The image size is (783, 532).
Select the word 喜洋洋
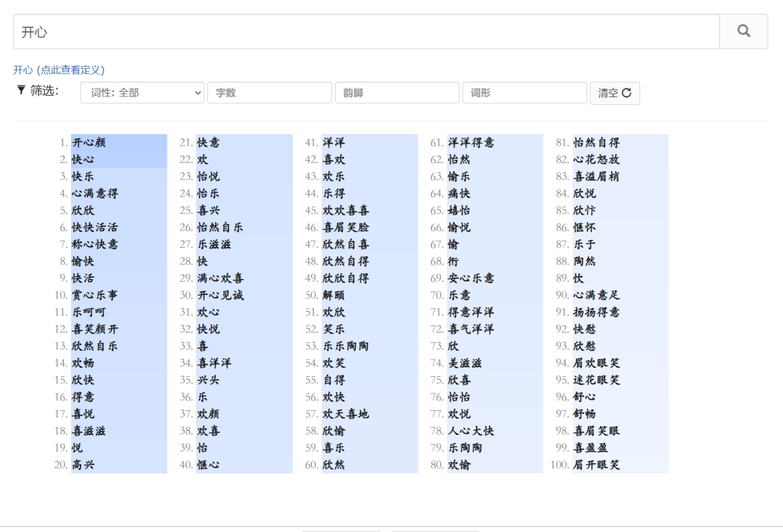[x=214, y=363]
